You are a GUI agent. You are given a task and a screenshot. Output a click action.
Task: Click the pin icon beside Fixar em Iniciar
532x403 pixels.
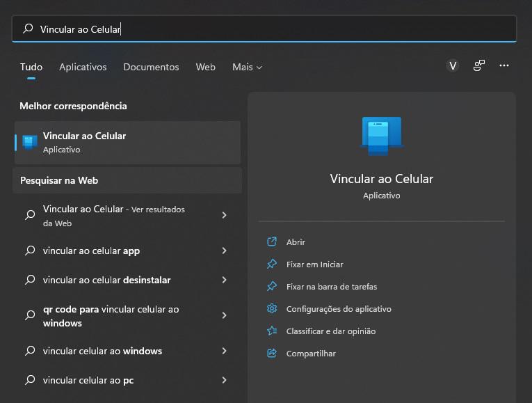click(x=272, y=264)
